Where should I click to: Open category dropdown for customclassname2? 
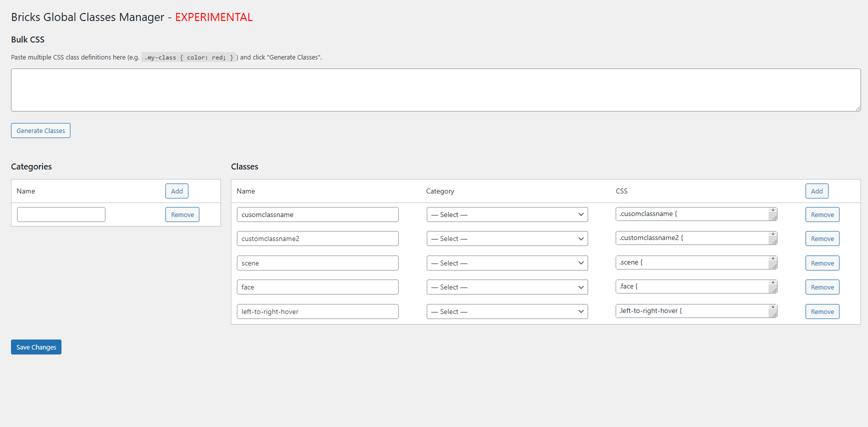[x=507, y=238]
